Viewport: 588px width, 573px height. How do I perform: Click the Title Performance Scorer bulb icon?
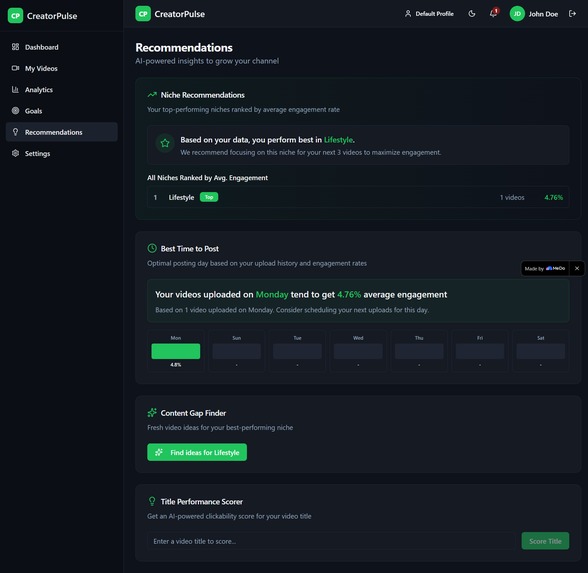(x=152, y=501)
